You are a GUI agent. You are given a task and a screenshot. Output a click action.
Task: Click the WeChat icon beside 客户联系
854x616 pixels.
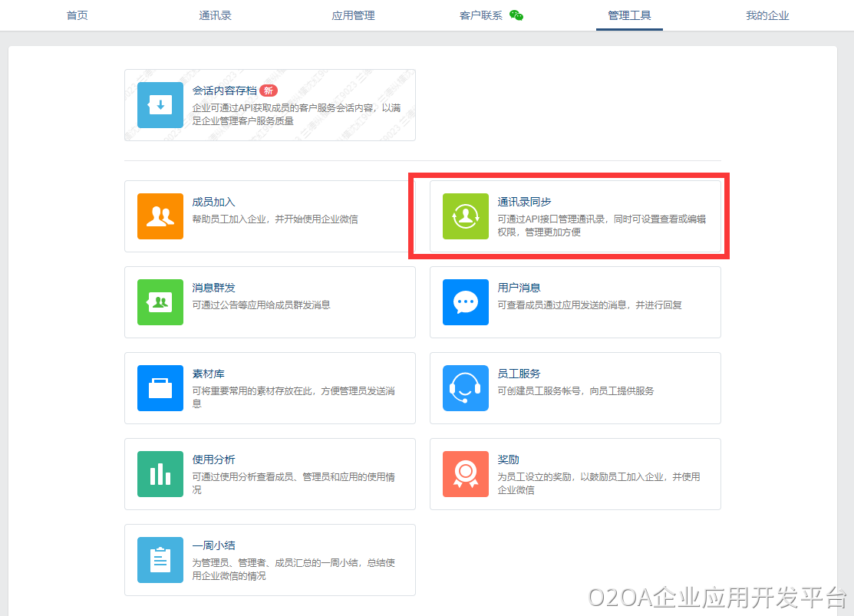516,15
